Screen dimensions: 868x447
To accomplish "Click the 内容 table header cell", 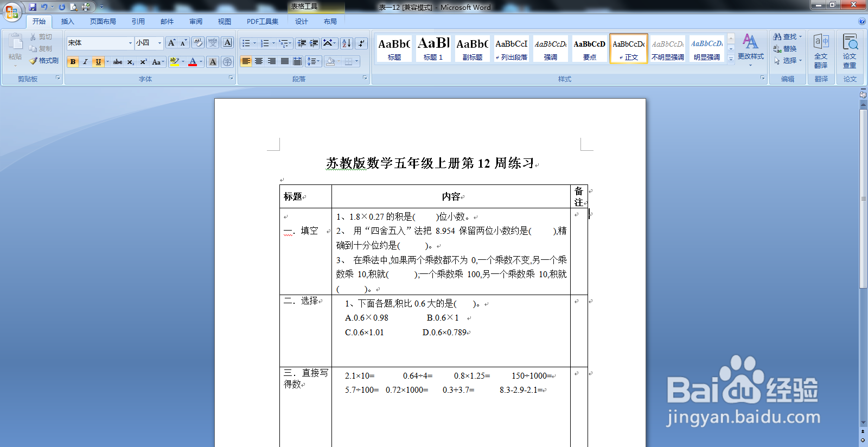I will click(x=451, y=196).
